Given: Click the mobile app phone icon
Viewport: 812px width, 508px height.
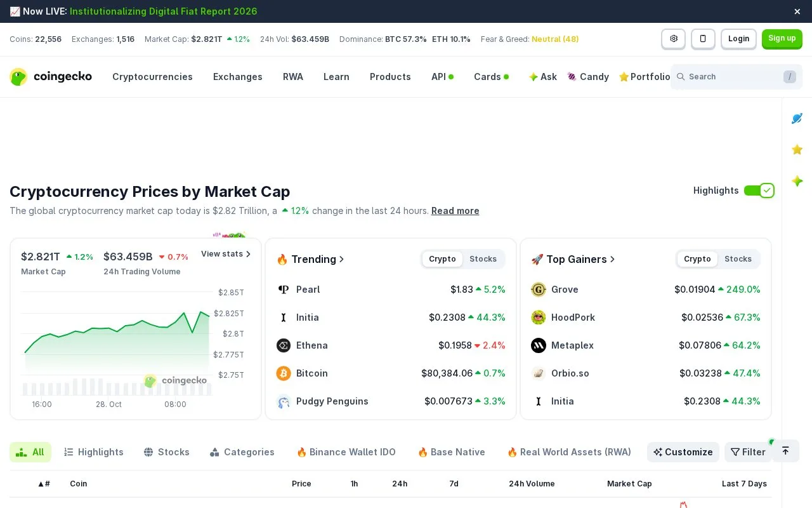Looking at the screenshot, I should 703,39.
